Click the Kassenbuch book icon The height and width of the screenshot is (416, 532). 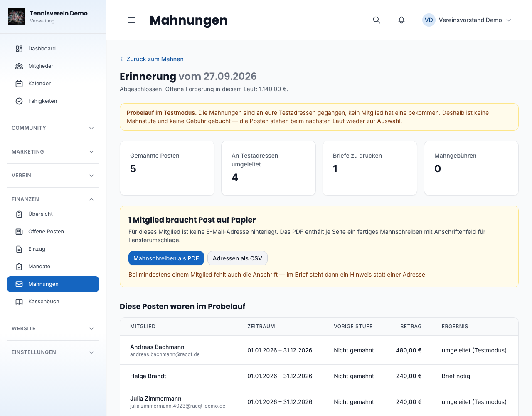pos(19,302)
